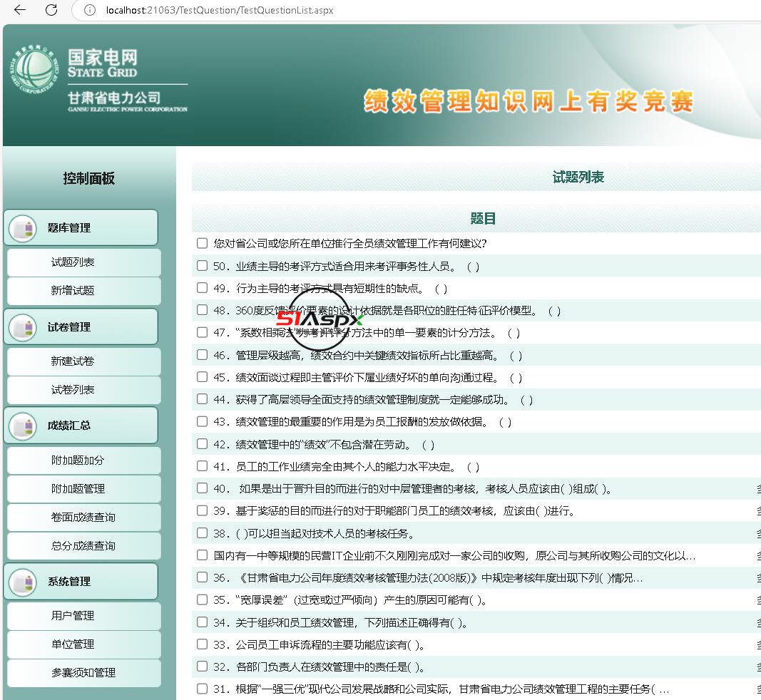Screen dimensions: 761x700
Task: Click the site information icon in the address bar
Action: [x=90, y=10]
